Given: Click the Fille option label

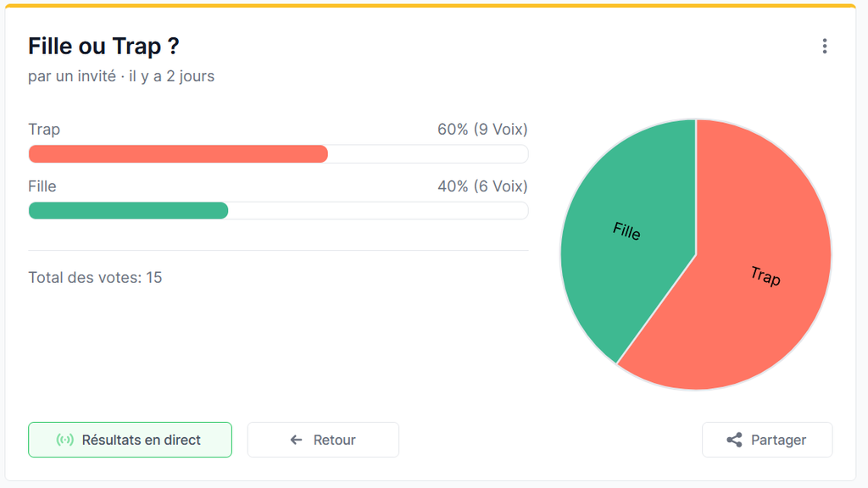Looking at the screenshot, I should [x=42, y=186].
